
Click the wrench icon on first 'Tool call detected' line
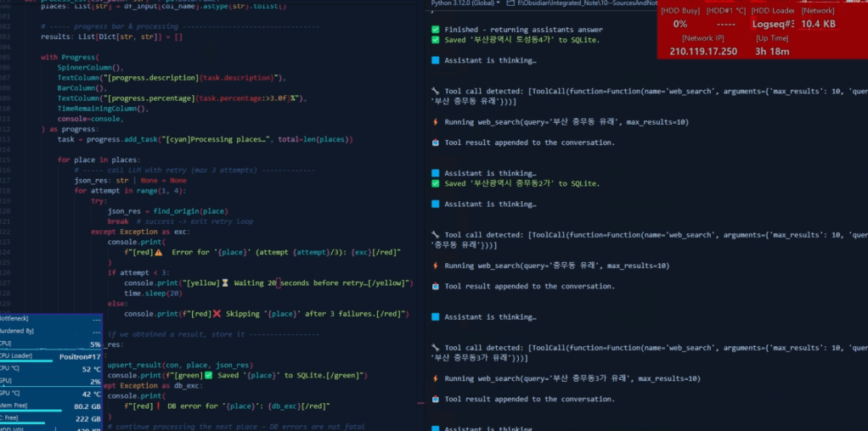pos(435,91)
